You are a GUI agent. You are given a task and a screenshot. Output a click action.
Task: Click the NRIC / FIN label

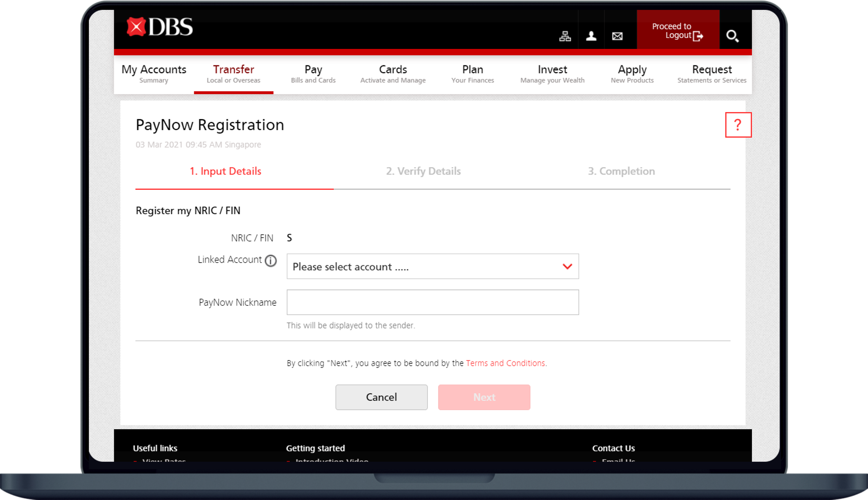252,238
